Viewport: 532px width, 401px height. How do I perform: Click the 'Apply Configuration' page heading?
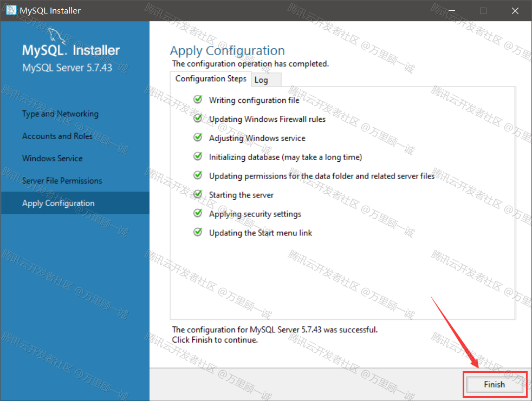[228, 51]
